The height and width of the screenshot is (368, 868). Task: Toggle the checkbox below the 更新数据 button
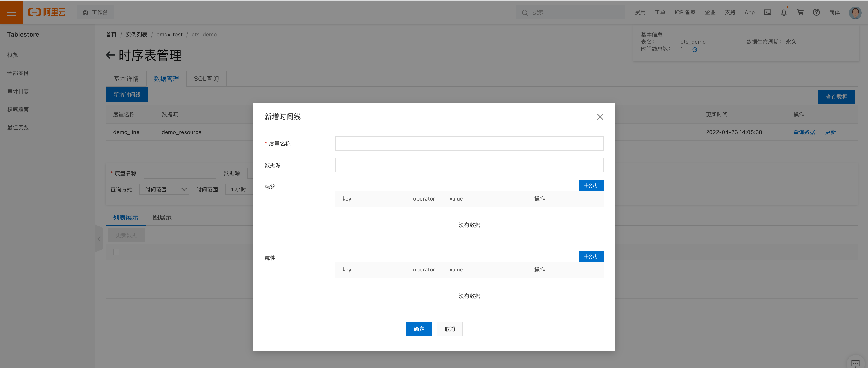click(x=116, y=252)
